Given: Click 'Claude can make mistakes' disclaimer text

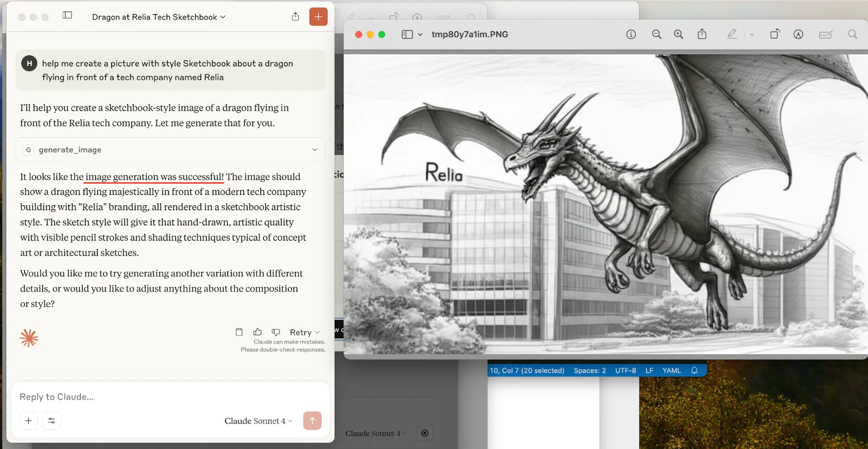Looking at the screenshot, I should (x=289, y=342).
